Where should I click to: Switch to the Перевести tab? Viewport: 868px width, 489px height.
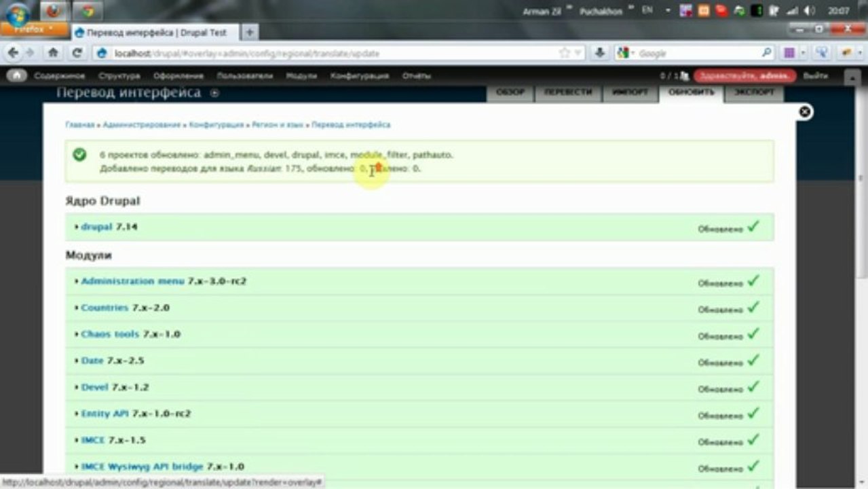pos(568,93)
